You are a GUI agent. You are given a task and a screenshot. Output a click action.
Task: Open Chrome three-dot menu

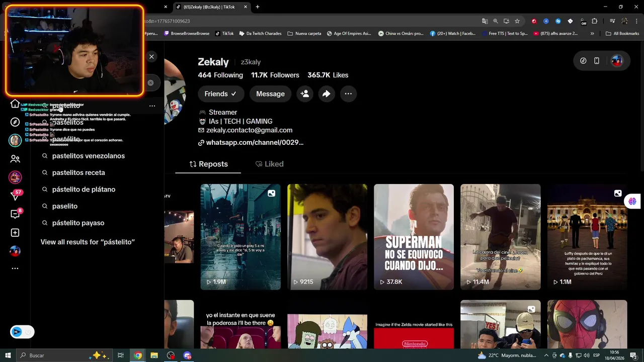click(636, 21)
